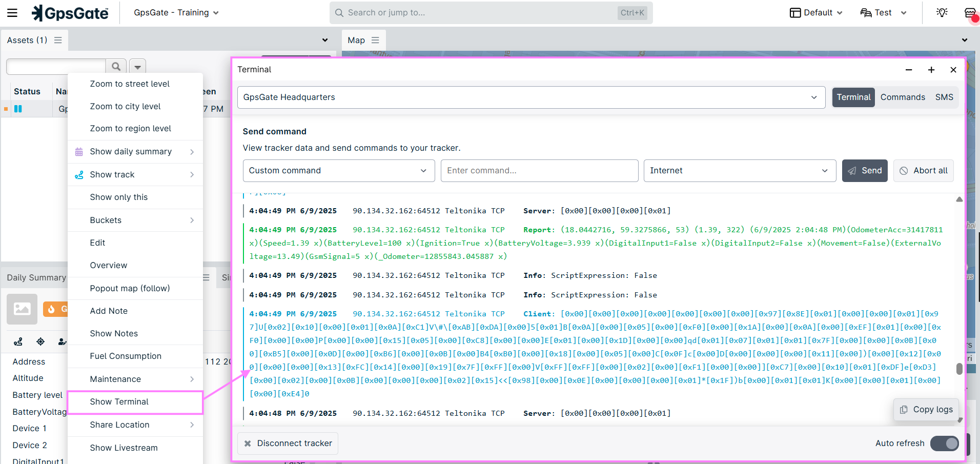Viewport: 980px width, 464px height.
Task: Click the Copy logs button
Action: pos(926,410)
